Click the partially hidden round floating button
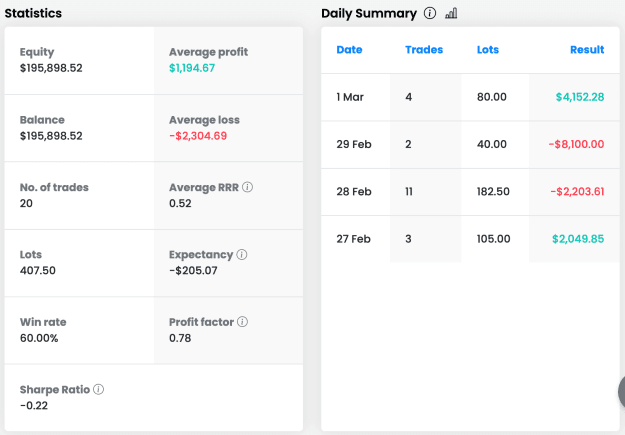 coord(621,392)
